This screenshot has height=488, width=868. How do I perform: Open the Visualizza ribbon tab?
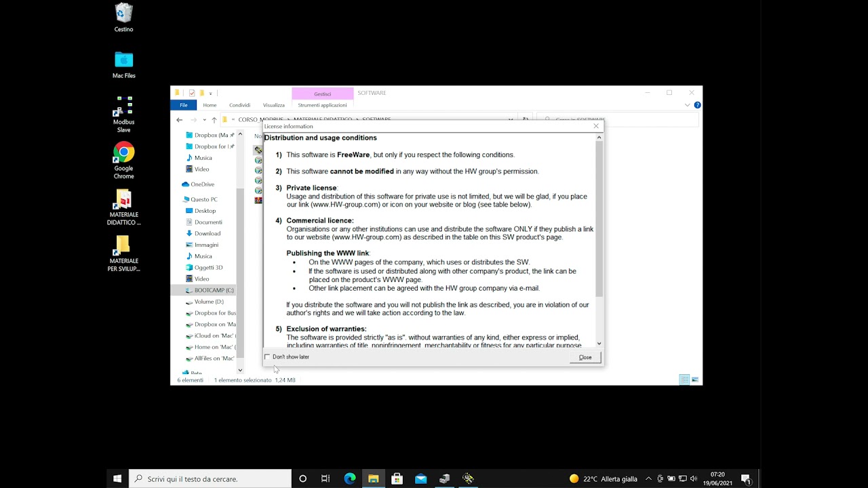[274, 105]
